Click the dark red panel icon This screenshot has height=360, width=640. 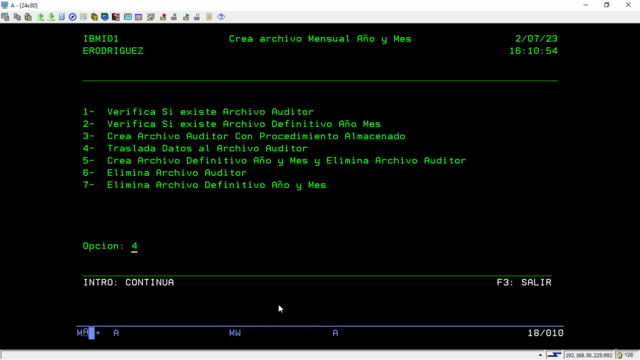pos(116,17)
